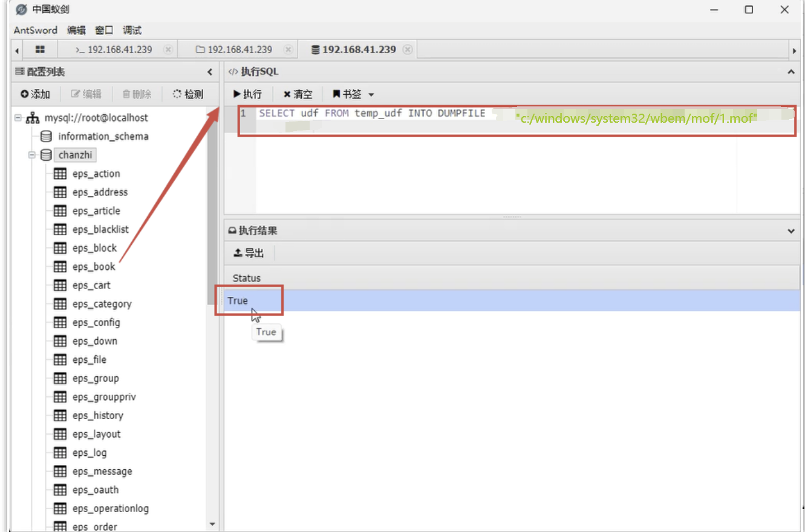Screen dimensions: 805x532
Task: Click 清空 to clear the editor
Action: point(298,94)
